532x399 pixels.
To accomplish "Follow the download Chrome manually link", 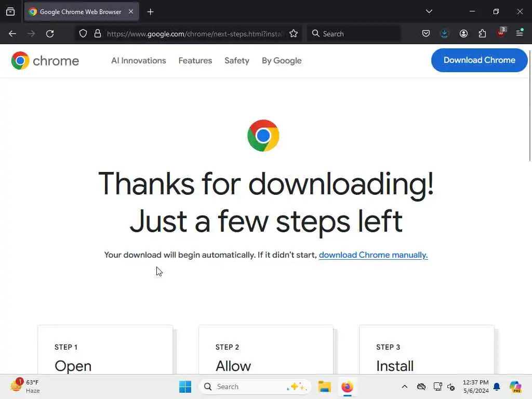I will point(373,255).
